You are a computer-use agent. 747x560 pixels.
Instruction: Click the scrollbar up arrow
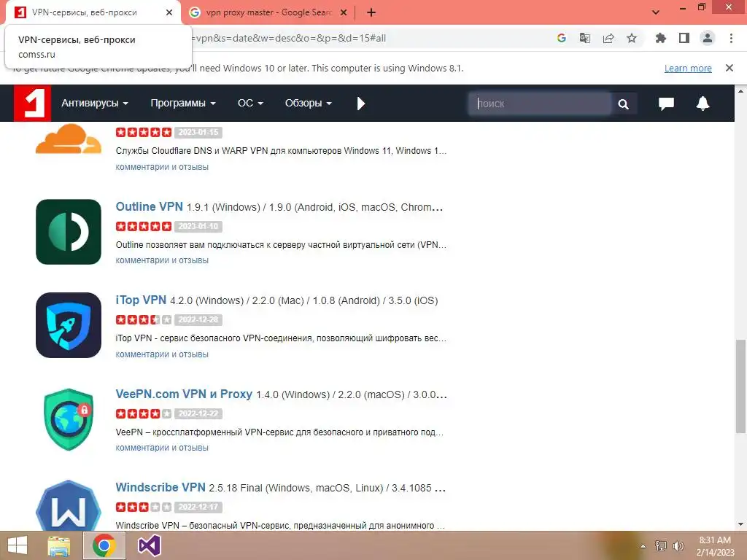click(x=741, y=90)
